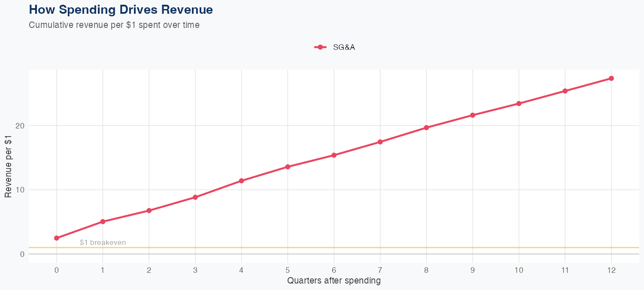Select the data point at quarter 4
This screenshot has width=644, height=290.
[x=241, y=181]
